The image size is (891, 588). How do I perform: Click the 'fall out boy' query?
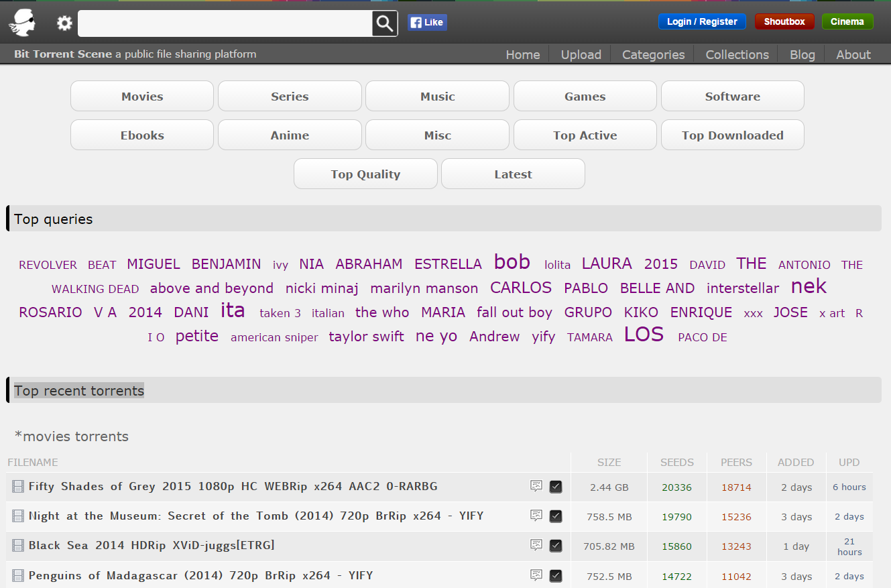click(515, 312)
